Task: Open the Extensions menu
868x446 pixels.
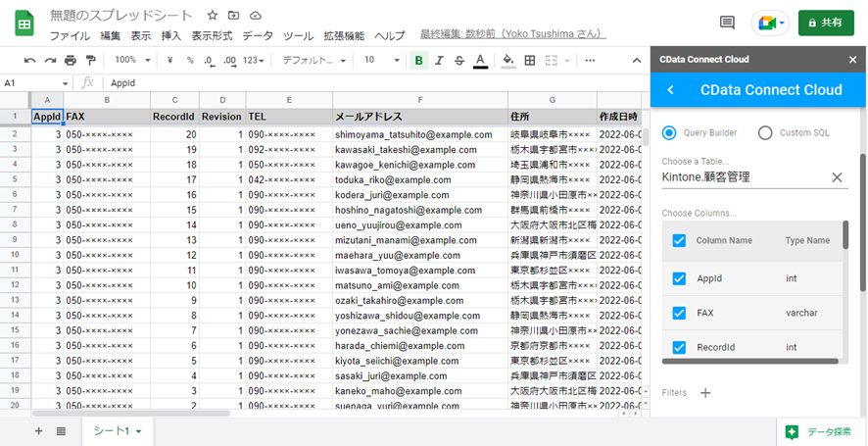Action: [x=344, y=36]
